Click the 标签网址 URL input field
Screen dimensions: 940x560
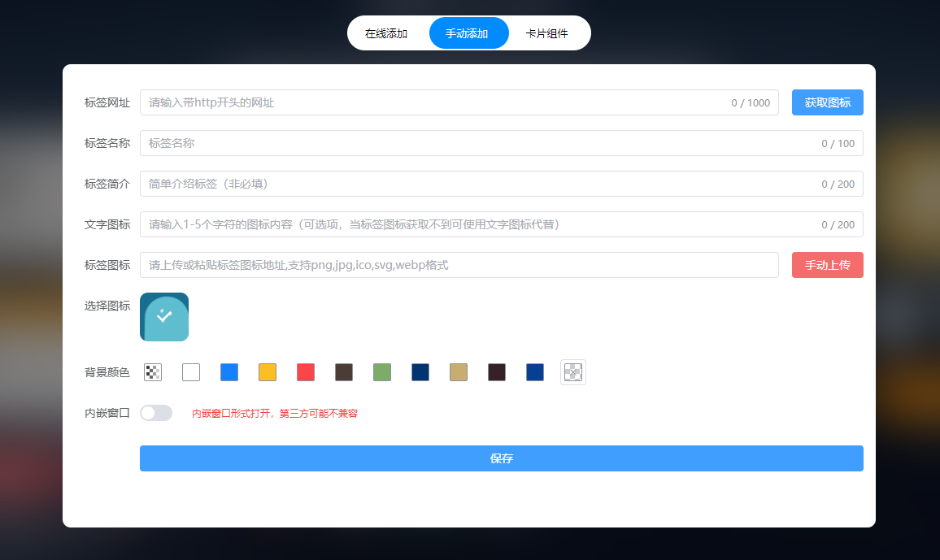(x=407, y=102)
